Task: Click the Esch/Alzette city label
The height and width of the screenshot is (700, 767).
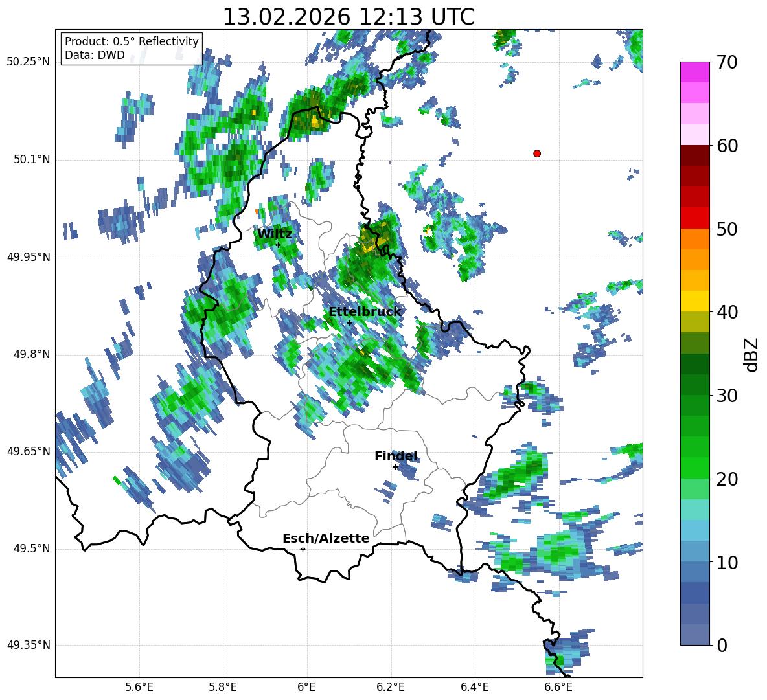Action: pyautogui.click(x=326, y=539)
